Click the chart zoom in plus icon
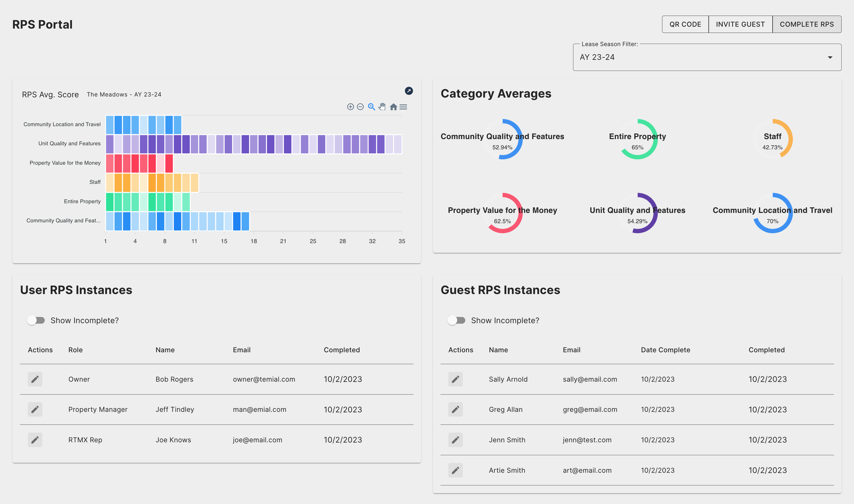 click(350, 107)
